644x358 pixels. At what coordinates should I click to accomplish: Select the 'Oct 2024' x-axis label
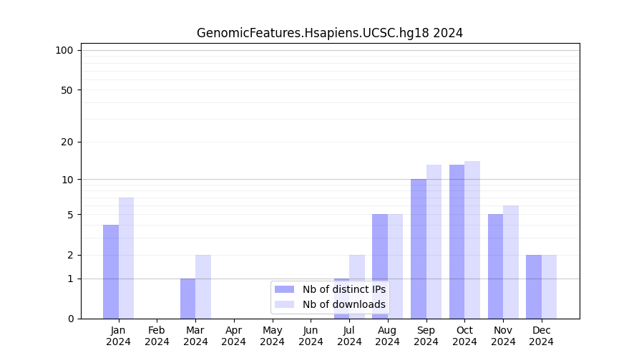point(464,336)
